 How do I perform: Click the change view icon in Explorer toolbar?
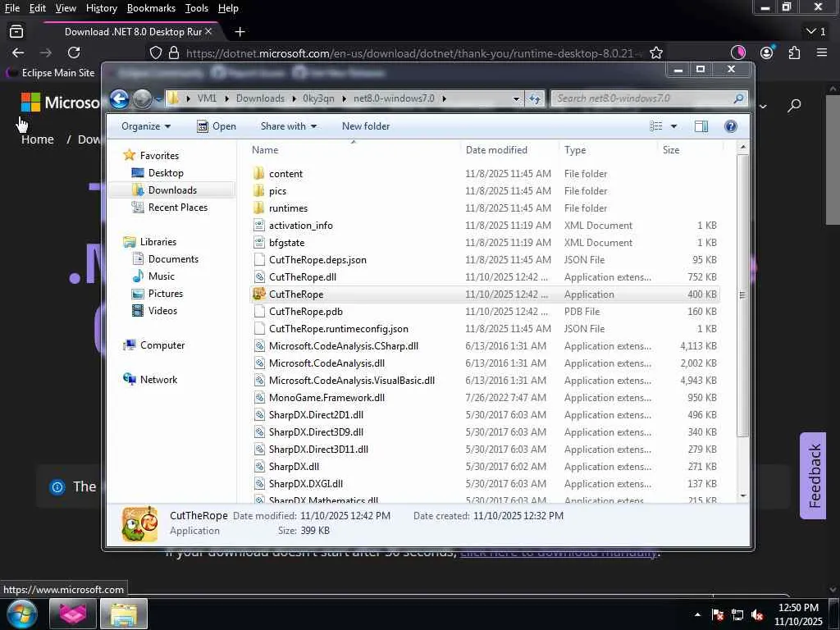point(656,126)
